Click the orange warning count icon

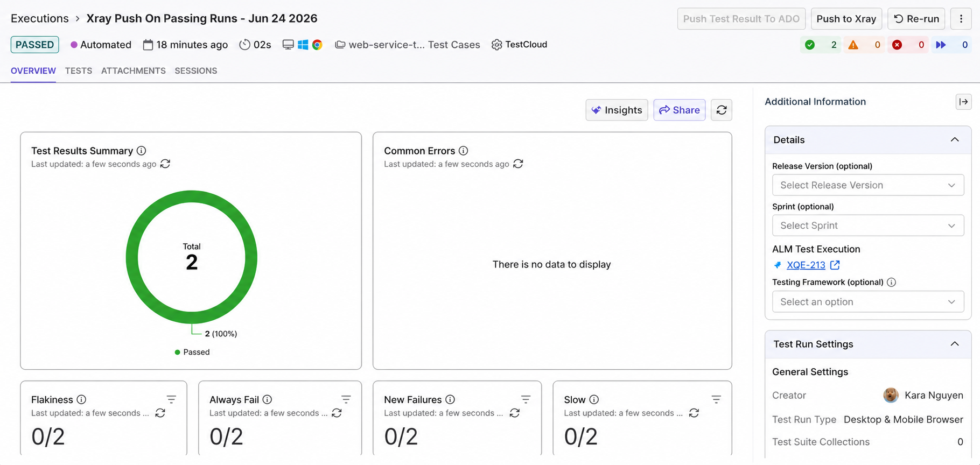(x=853, y=45)
